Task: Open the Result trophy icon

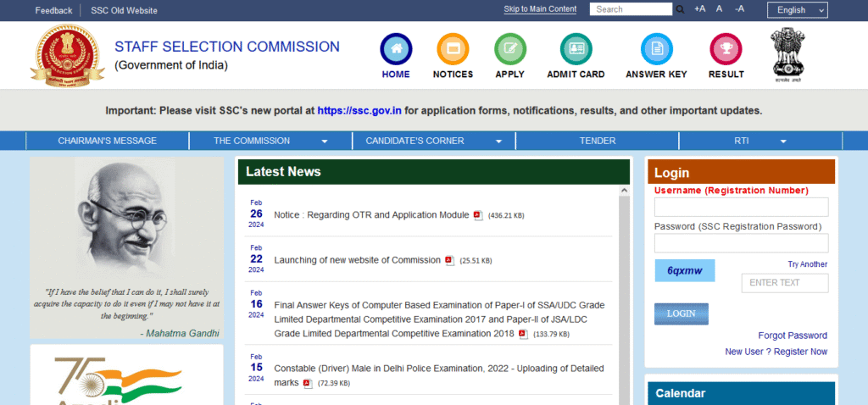Action: click(726, 49)
